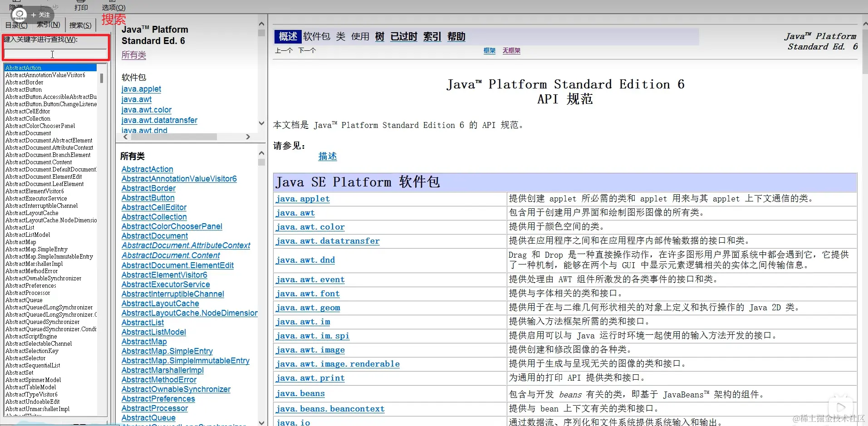Open AbstractInterruptibleChannel link in all-classes frame
Image resolution: width=868 pixels, height=426 pixels.
pos(173,294)
